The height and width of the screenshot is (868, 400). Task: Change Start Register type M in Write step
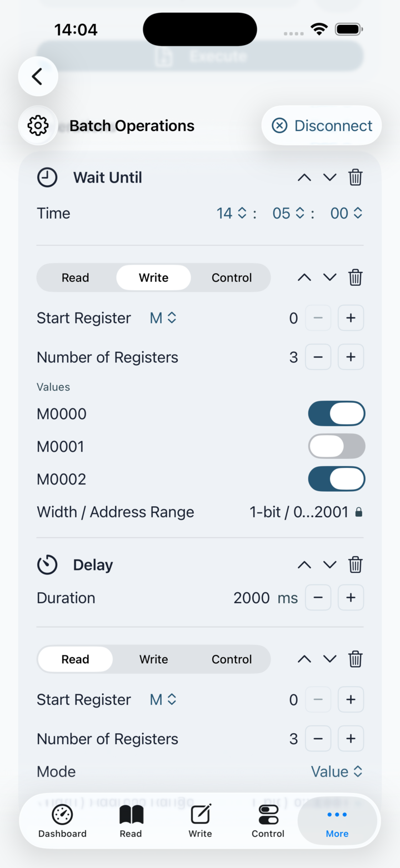click(x=163, y=318)
